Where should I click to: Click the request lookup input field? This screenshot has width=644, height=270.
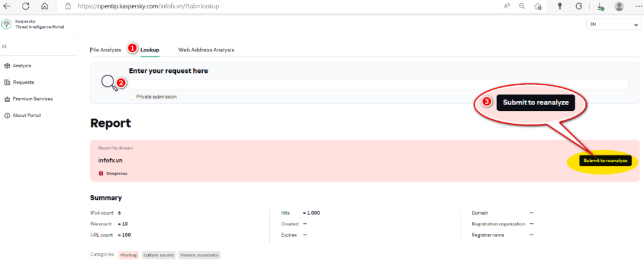coord(378,84)
